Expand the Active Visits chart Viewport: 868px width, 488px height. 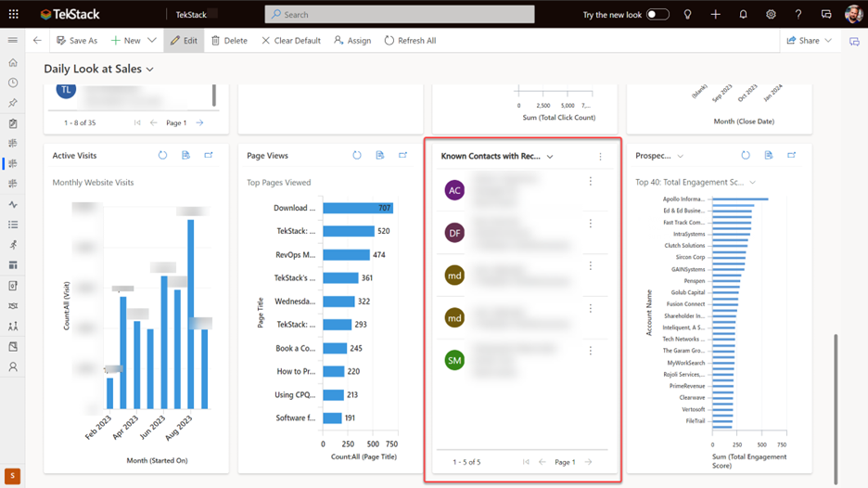click(209, 155)
